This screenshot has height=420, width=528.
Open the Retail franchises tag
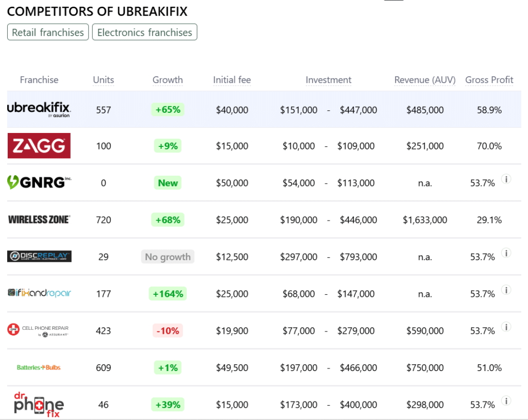(x=48, y=32)
